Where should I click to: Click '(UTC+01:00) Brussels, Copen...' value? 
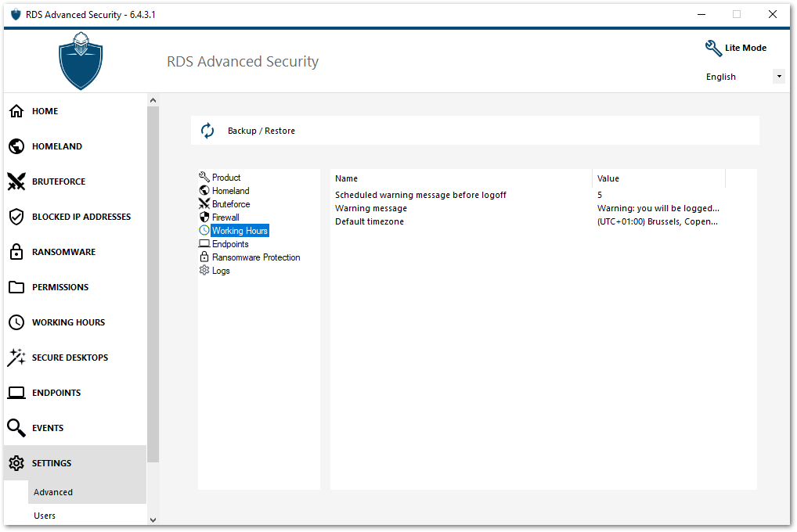[x=657, y=221]
